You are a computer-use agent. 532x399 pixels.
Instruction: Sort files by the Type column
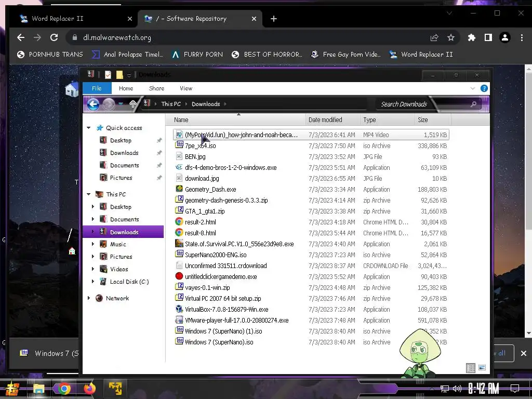point(387,120)
